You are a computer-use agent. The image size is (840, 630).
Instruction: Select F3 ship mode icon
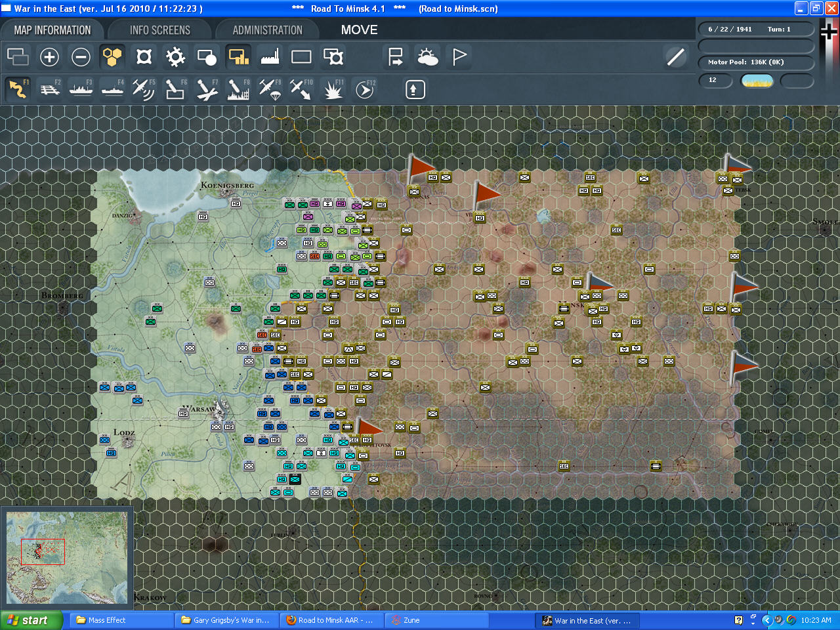click(x=81, y=89)
